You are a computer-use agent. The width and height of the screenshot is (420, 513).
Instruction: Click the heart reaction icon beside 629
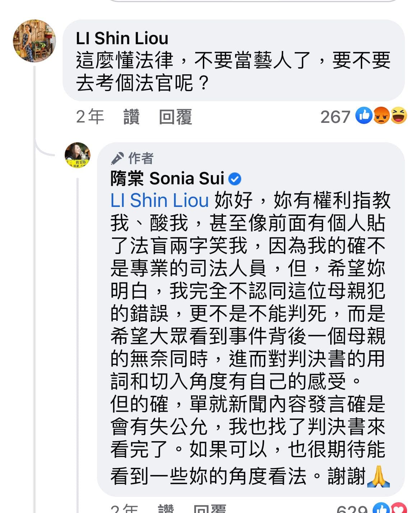(x=398, y=508)
